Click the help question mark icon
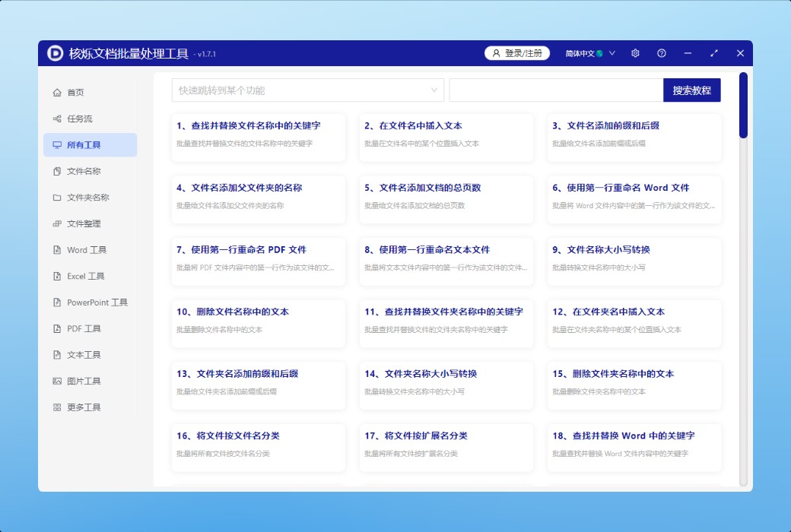The image size is (791, 532). tap(662, 53)
